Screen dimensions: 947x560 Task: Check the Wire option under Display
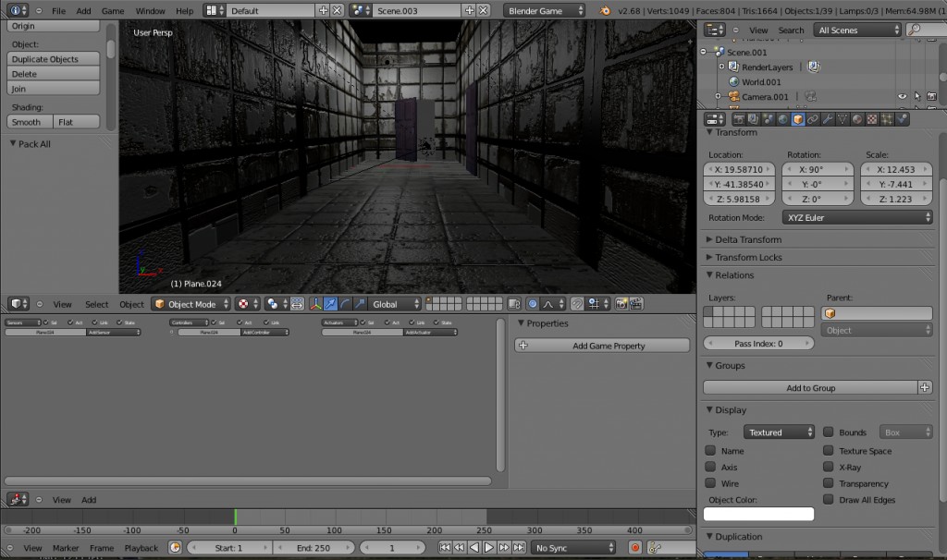(709, 483)
